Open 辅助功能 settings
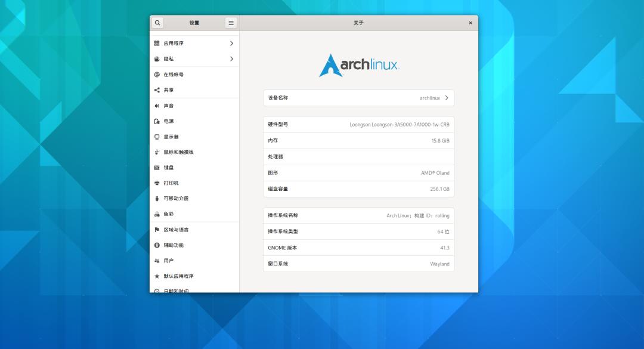Screen dimensions: 644x349 coord(173,245)
